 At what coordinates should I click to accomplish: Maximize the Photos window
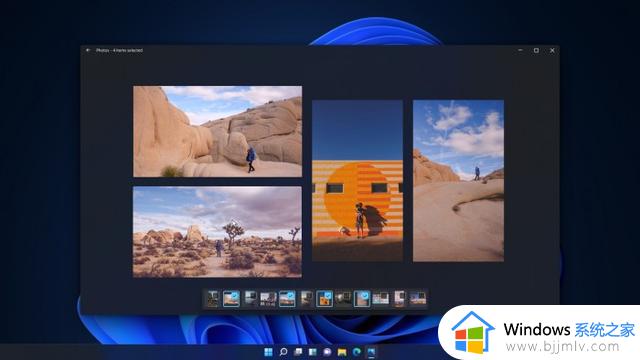[x=536, y=50]
